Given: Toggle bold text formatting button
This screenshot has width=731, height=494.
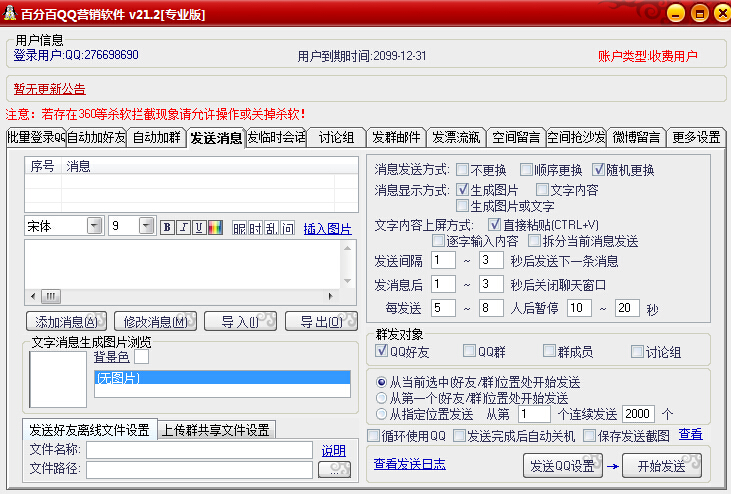Looking at the screenshot, I should click(x=167, y=227).
